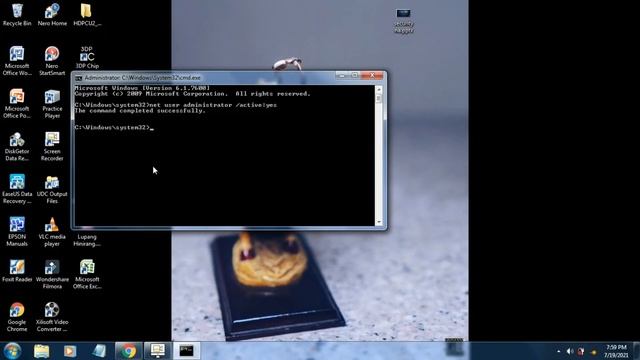Screen dimensions: 640x360
Task: Select the UDC Output Files folder
Action: tap(52, 189)
